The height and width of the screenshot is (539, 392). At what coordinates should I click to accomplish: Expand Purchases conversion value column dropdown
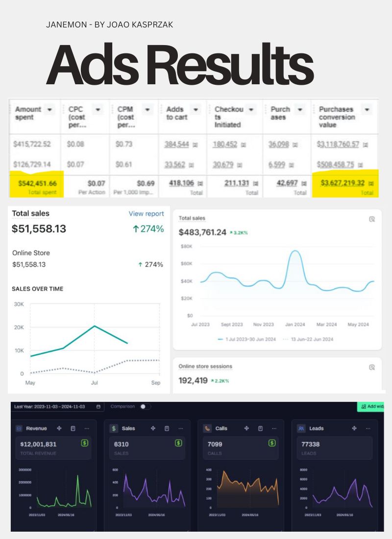pyautogui.click(x=367, y=110)
